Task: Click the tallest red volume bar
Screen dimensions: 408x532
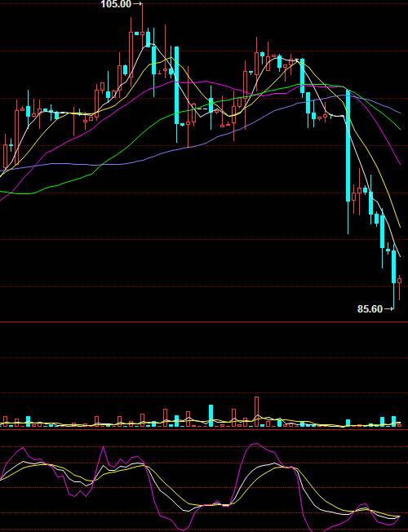Action: click(x=256, y=411)
